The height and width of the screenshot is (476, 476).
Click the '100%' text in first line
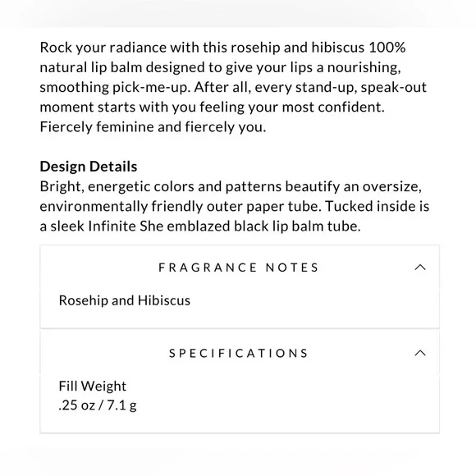[387, 48]
